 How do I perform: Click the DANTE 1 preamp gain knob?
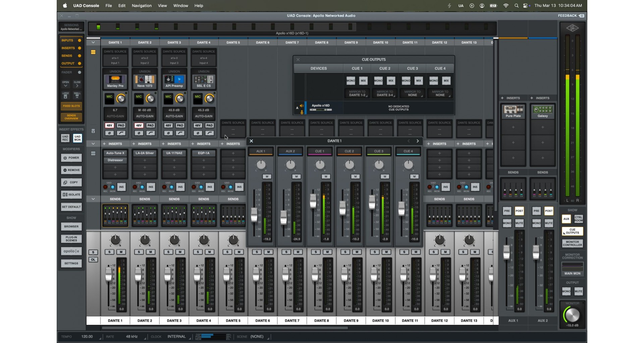[120, 99]
